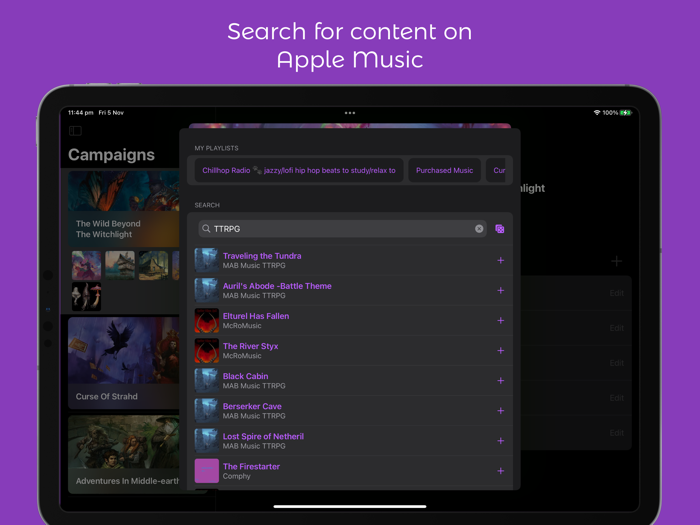Clear the TTRPG search text
The height and width of the screenshot is (525, 700).
pos(479,229)
